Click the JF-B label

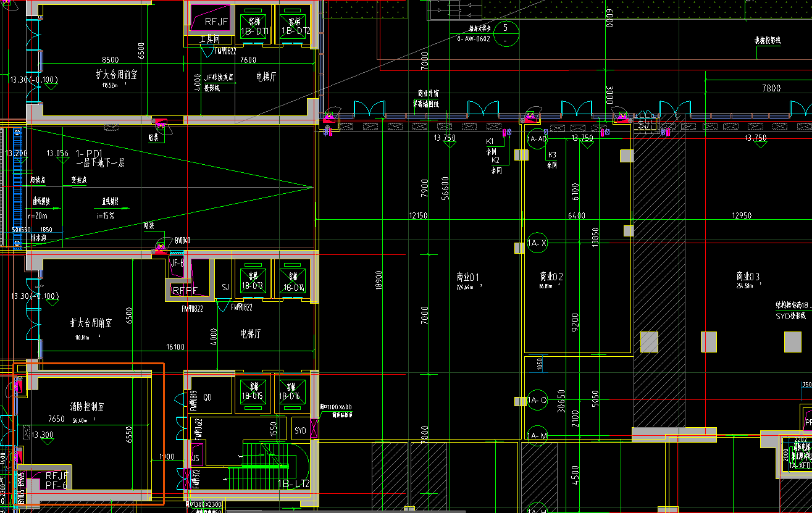click(x=177, y=263)
